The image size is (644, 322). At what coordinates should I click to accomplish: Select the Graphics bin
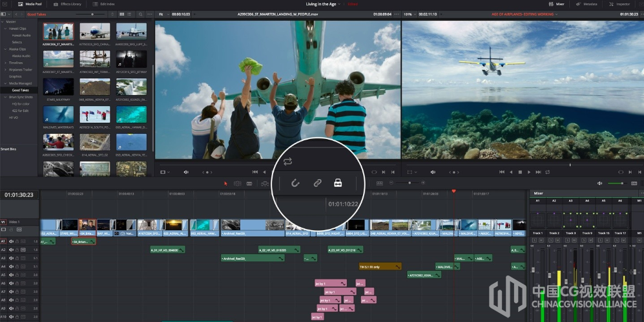coord(16,76)
